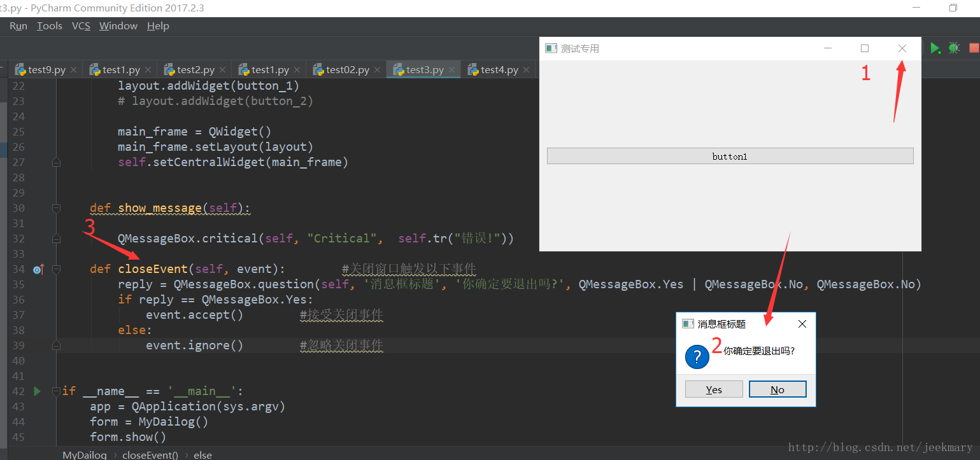Close the test2.py editor tab
Screen dimensions: 980x460
click(222, 70)
